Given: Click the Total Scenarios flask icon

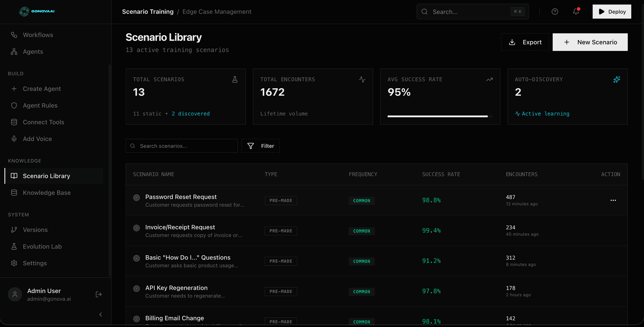Looking at the screenshot, I should 235,80.
